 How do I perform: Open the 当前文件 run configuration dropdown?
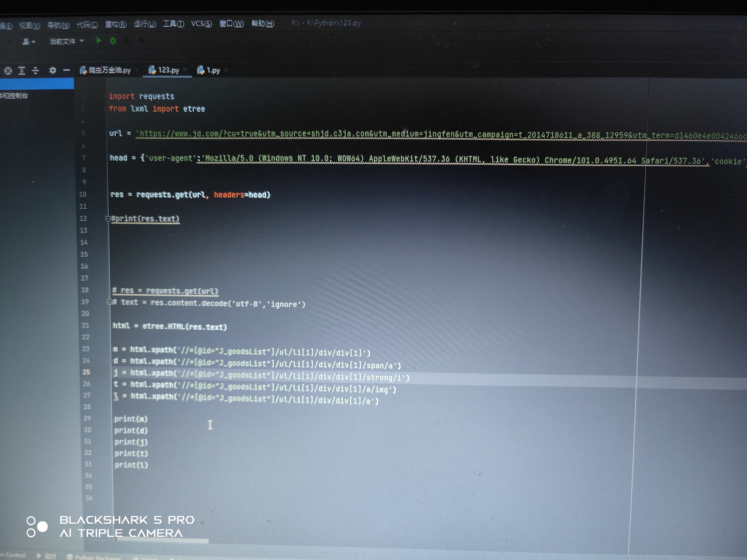point(66,41)
